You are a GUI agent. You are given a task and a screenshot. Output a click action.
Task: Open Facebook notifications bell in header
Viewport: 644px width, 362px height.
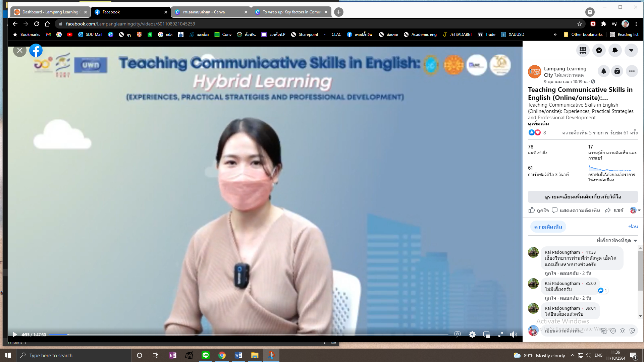coord(615,50)
